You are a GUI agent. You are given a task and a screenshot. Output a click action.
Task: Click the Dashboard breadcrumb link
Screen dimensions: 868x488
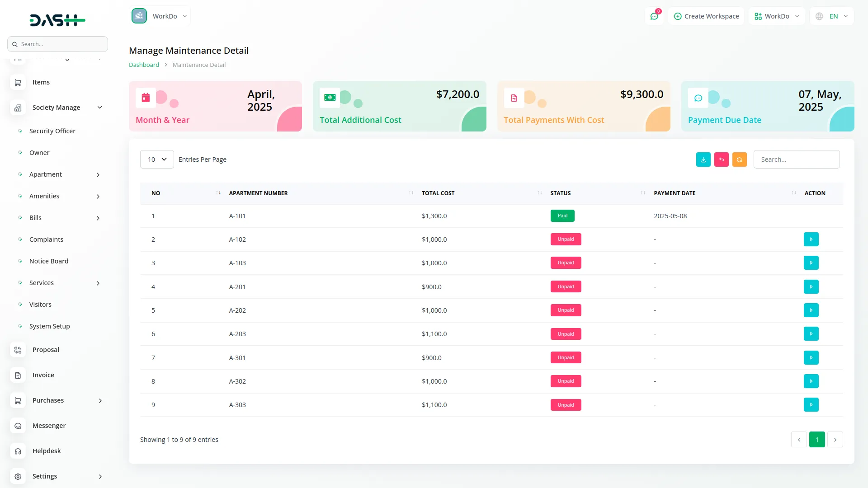[144, 65]
